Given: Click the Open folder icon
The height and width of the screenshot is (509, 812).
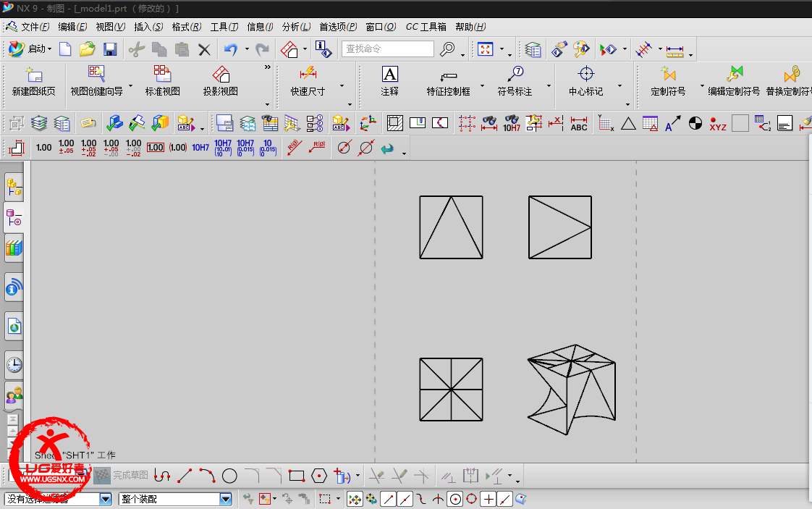Looking at the screenshot, I should click(x=87, y=49).
